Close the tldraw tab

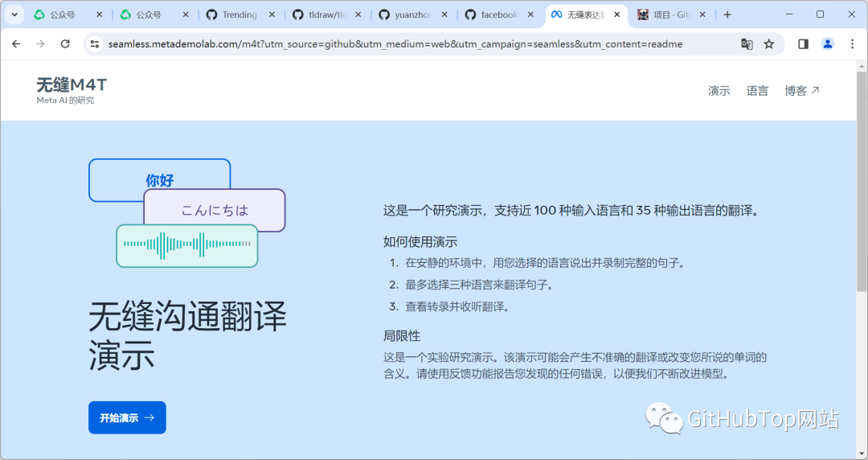coord(358,15)
